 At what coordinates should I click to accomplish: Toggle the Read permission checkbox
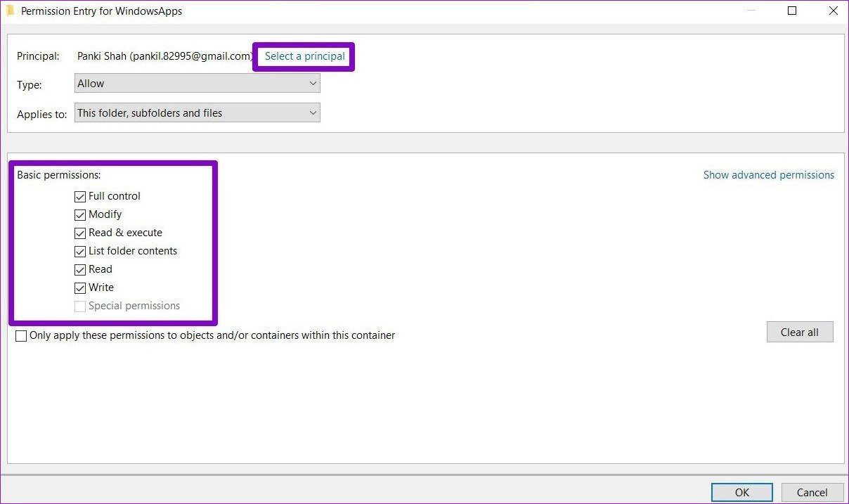80,270
